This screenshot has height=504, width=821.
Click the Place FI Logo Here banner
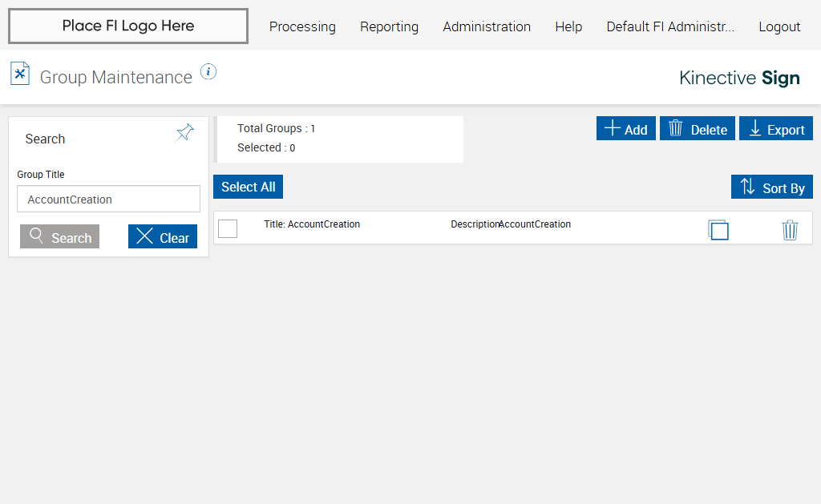pyautogui.click(x=128, y=26)
